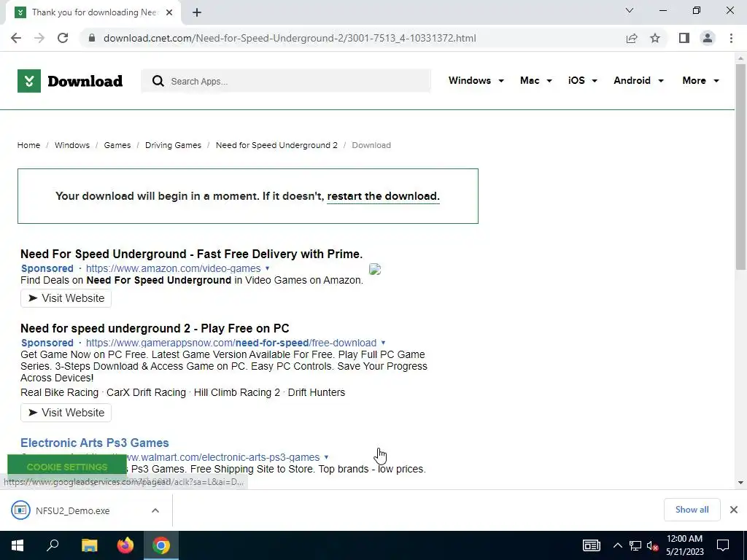Click the lock icon in the address bar
The height and width of the screenshot is (560, 747).
pyautogui.click(x=92, y=38)
